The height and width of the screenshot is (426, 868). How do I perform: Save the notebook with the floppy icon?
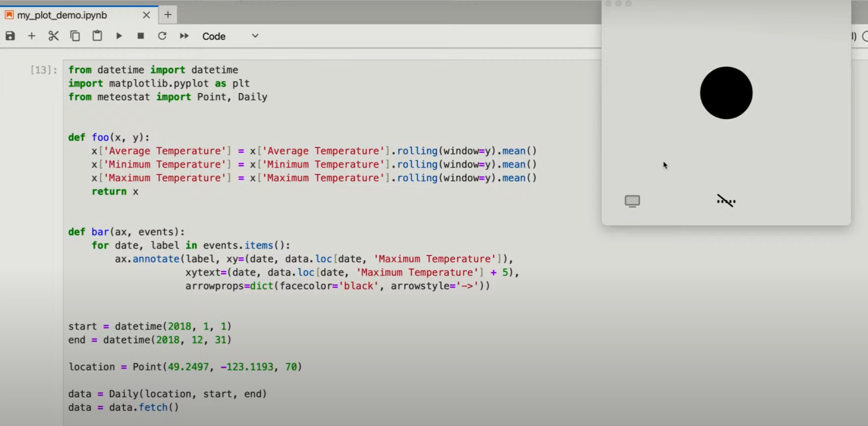pyautogui.click(x=10, y=36)
